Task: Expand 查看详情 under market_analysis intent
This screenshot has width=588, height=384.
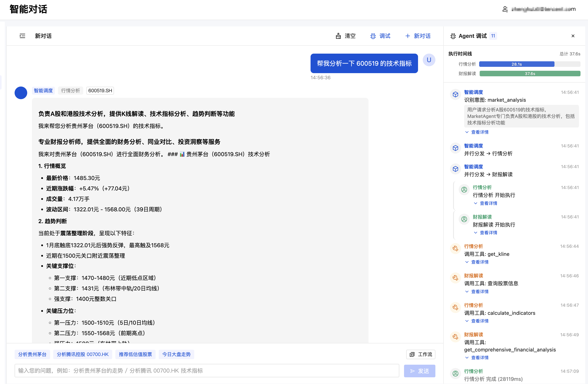Action: click(477, 132)
